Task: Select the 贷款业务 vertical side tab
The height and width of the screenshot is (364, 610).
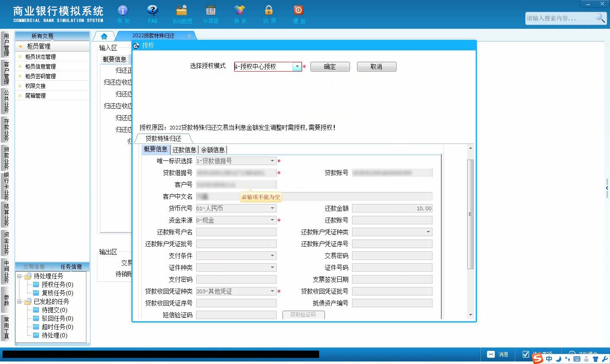Action: pyautogui.click(x=6, y=157)
